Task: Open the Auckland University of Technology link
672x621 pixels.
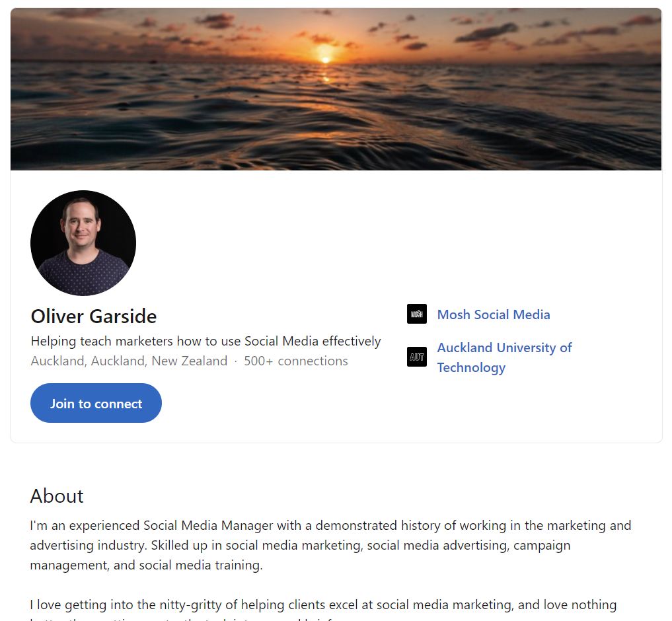Action: [x=504, y=357]
